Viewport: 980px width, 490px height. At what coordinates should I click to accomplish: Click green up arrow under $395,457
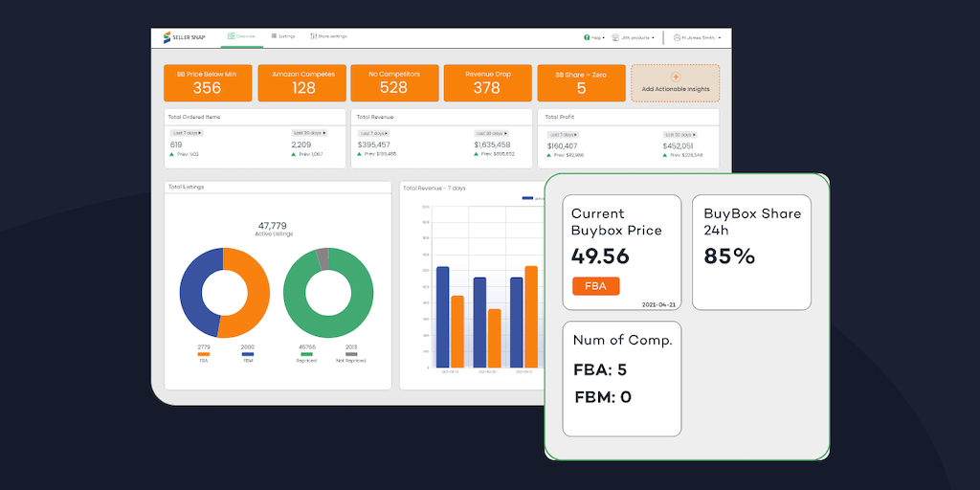coord(360,154)
